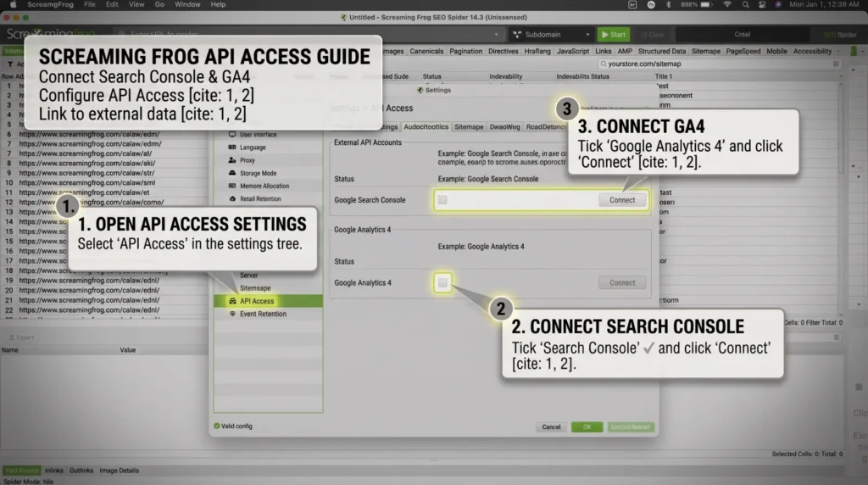Confirm settings with the OK button

click(587, 426)
